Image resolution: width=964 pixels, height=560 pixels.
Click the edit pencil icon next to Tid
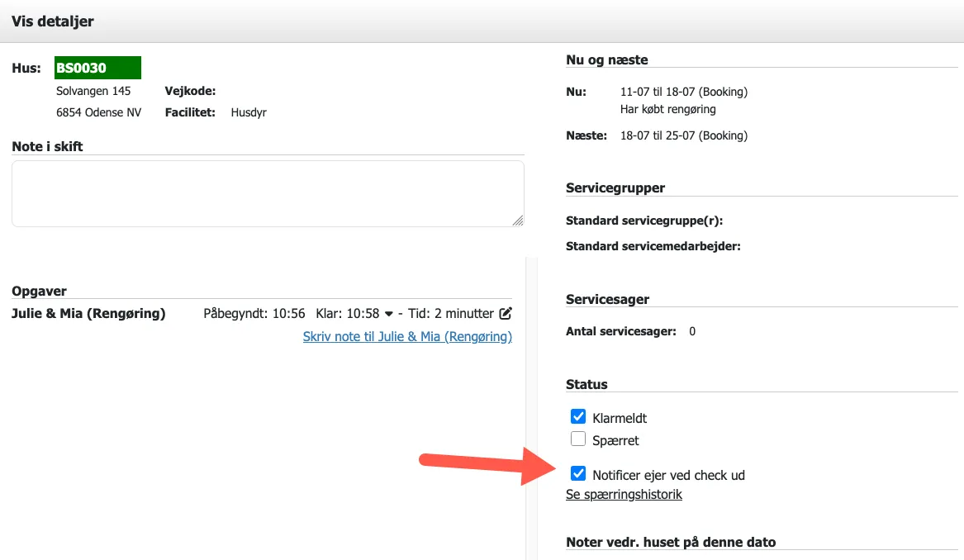pyautogui.click(x=506, y=314)
